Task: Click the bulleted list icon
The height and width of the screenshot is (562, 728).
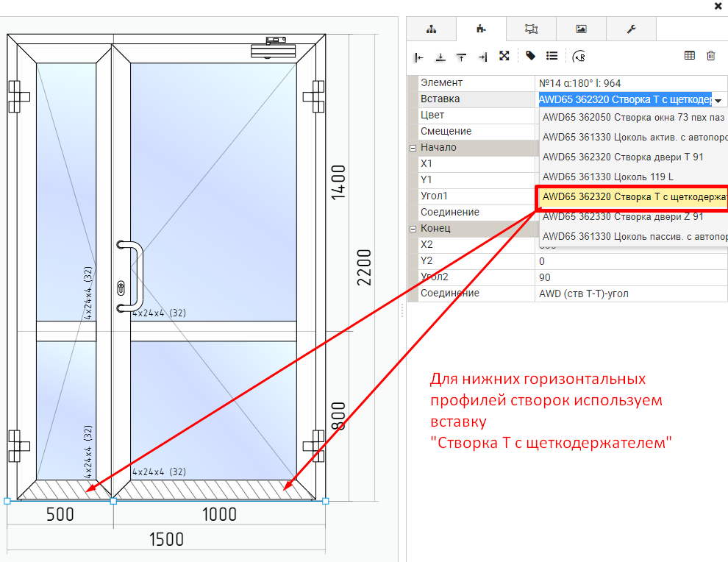Action: pyautogui.click(x=552, y=56)
